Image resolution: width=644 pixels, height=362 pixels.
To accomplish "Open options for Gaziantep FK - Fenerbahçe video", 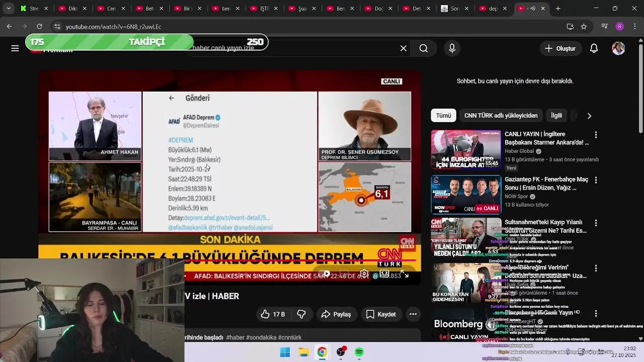I will [596, 180].
